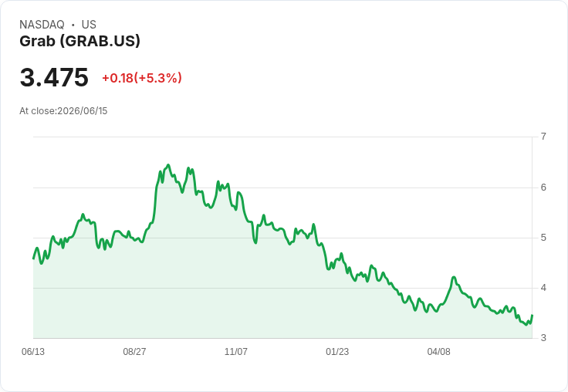Click the 06/13 date axis label
Screen dimensions: 568x392
(33, 352)
